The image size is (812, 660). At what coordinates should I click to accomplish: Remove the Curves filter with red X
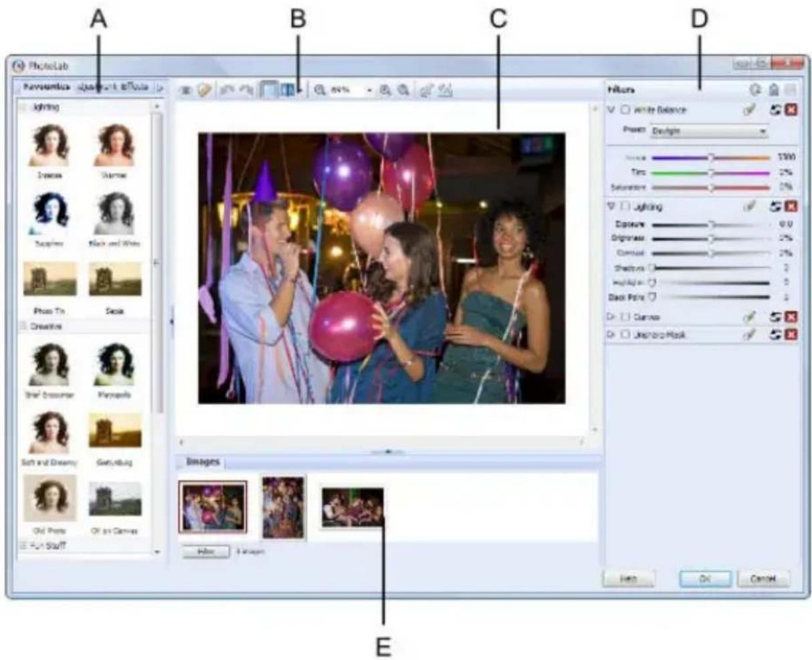(x=791, y=317)
